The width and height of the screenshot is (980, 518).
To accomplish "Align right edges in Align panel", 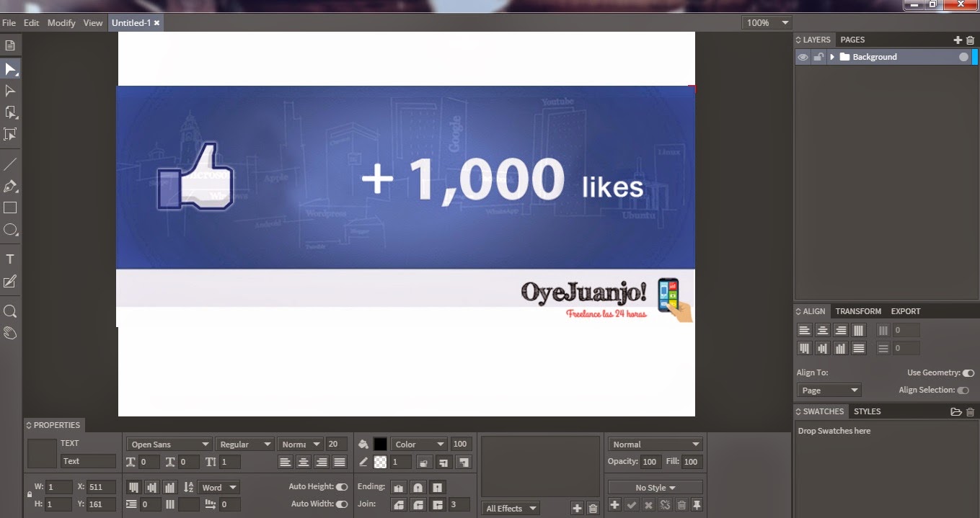I will [x=840, y=330].
